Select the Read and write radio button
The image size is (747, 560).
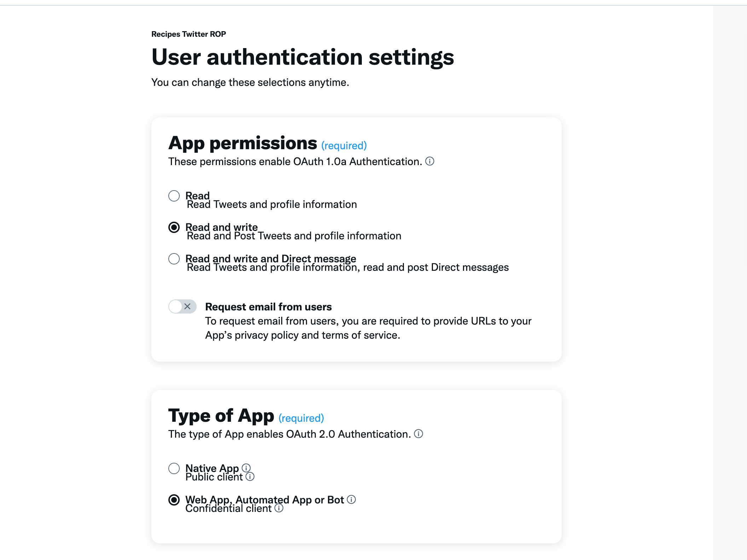tap(174, 227)
